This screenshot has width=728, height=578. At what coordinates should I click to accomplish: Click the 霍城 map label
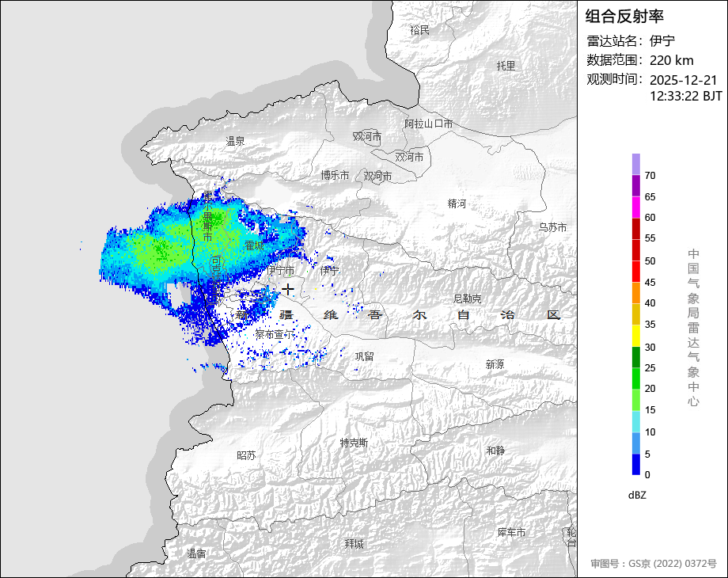pyautogui.click(x=255, y=245)
